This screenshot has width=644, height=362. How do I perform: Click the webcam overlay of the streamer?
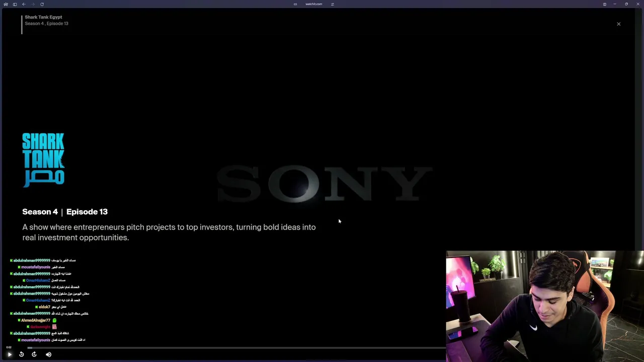click(x=545, y=306)
